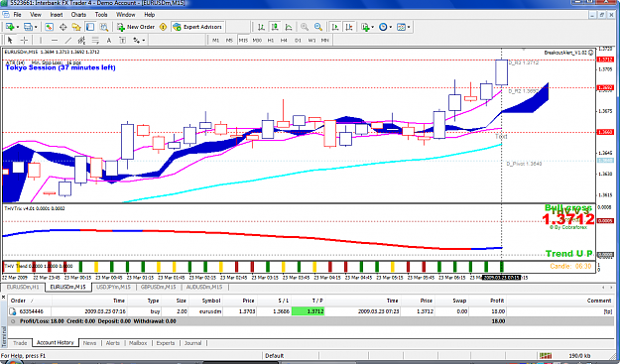Open the File menu
The height and width of the screenshot is (364, 620).
click(x=17, y=15)
